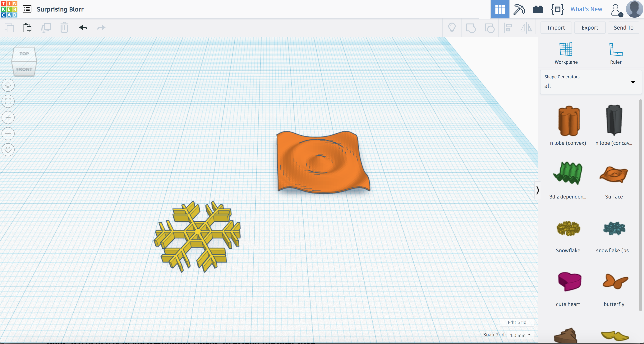Screen dimensions: 644x344
Task: Open the designs list menu icon
Action: (27, 9)
